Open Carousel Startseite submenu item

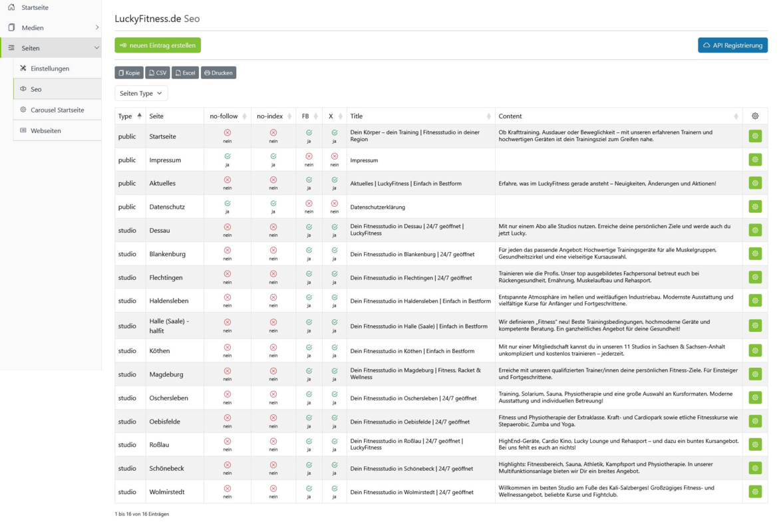coord(57,110)
